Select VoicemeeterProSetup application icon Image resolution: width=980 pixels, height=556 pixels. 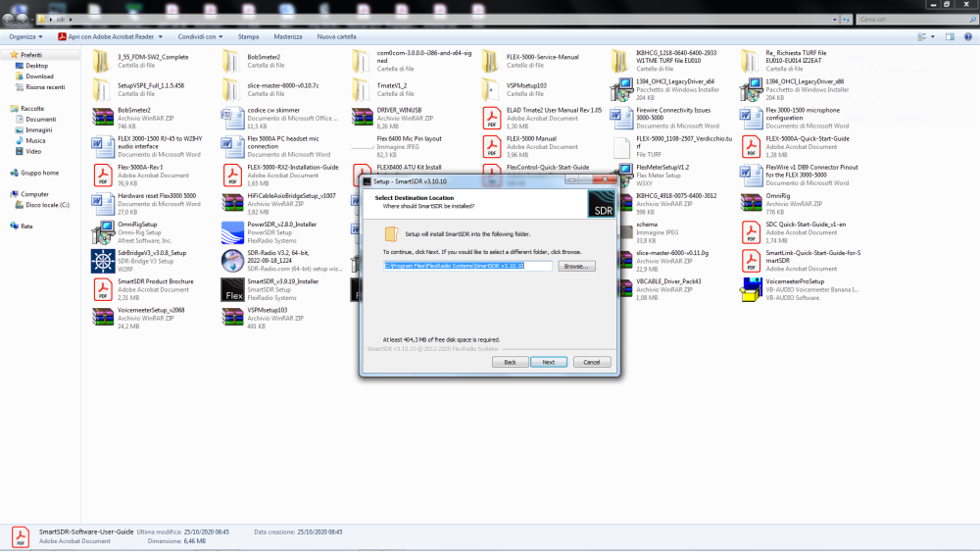click(751, 289)
